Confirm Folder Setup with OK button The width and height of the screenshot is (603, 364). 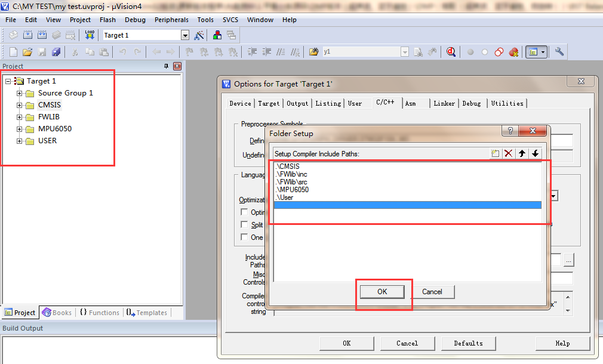click(382, 292)
